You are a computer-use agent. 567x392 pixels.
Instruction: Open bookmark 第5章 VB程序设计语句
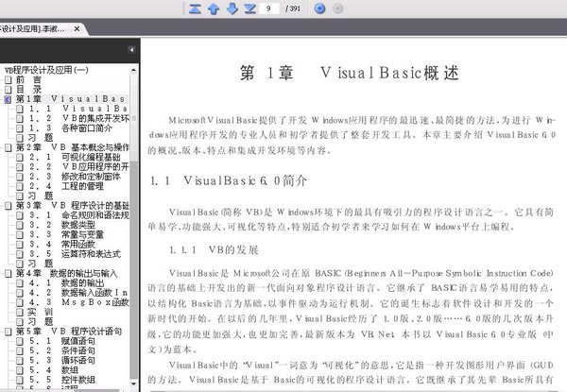(68, 332)
